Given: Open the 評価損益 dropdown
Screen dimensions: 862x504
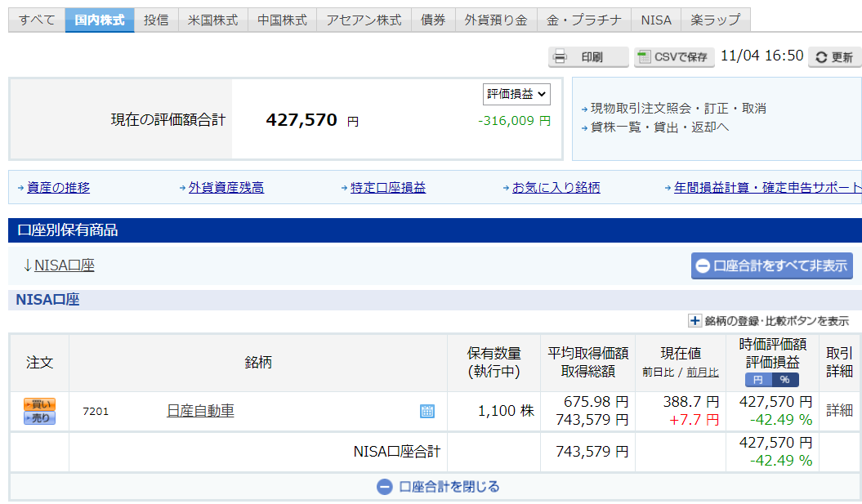Looking at the screenshot, I should (x=516, y=94).
